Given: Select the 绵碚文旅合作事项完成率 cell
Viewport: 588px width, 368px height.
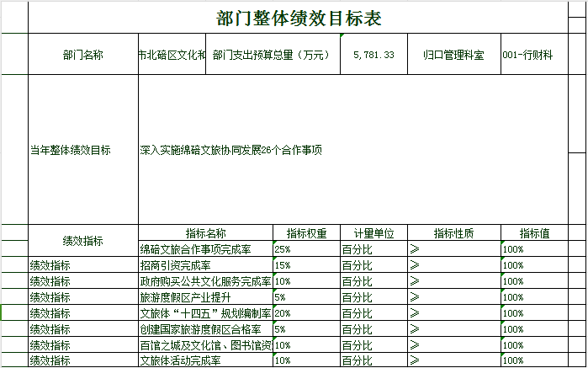Looking at the screenshot, I should 206,248.
